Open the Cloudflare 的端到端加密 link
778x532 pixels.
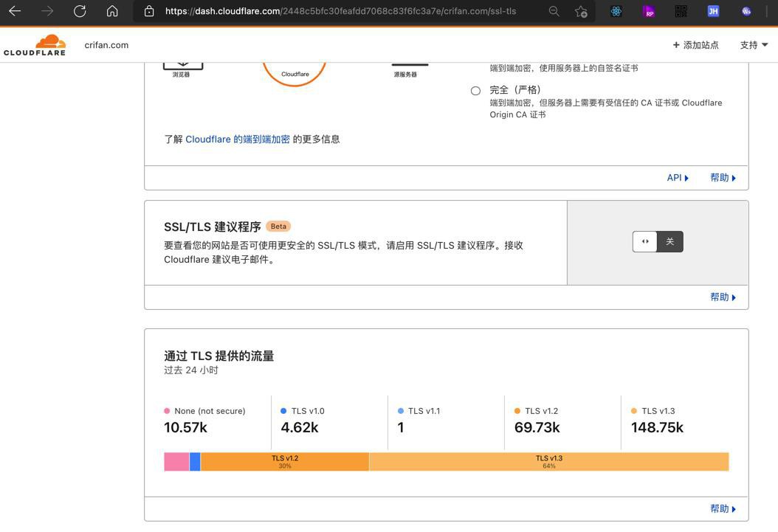point(237,139)
